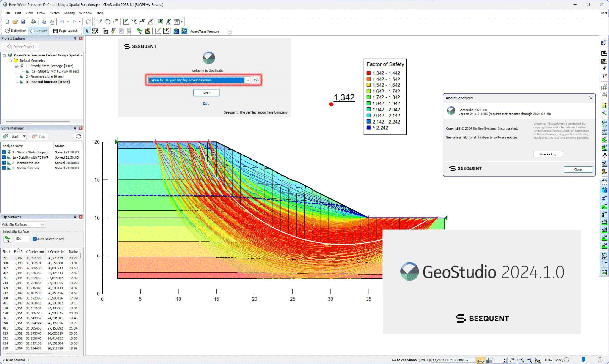
Task: Uncheck Auto Select Critical checkbox
Action: click(x=34, y=239)
